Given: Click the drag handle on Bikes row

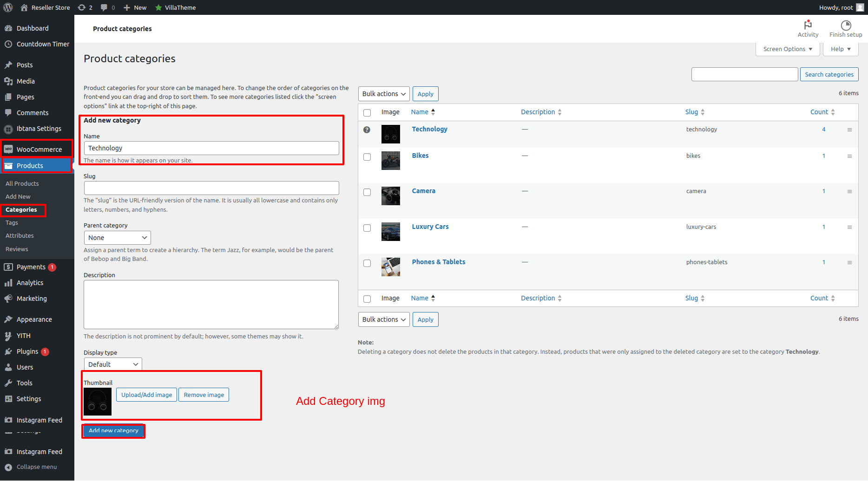Looking at the screenshot, I should pos(849,156).
